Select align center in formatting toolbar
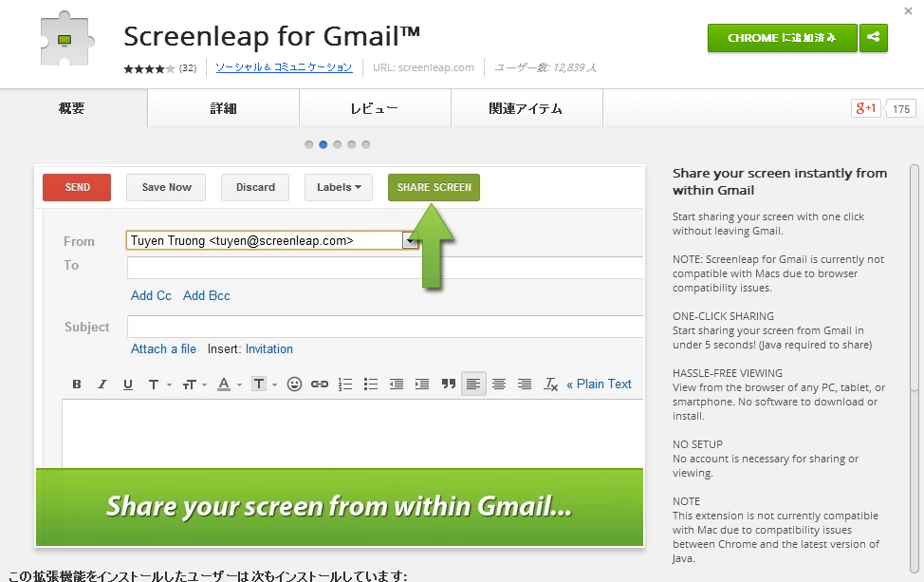The image size is (924, 582). [x=499, y=385]
